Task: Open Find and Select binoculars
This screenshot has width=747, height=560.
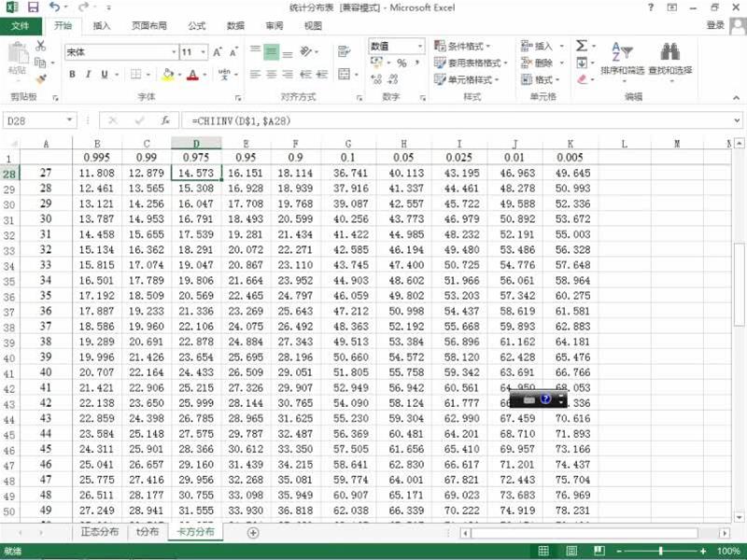Action: [669, 56]
